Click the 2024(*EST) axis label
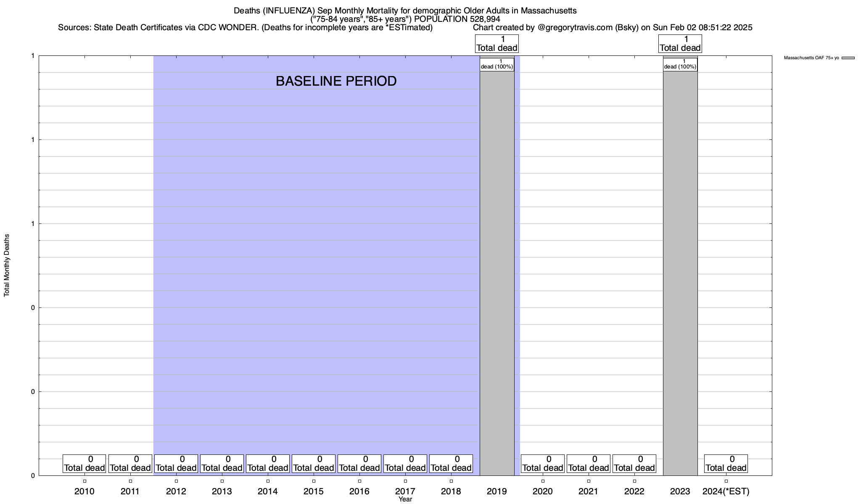861x504 pixels. click(726, 491)
